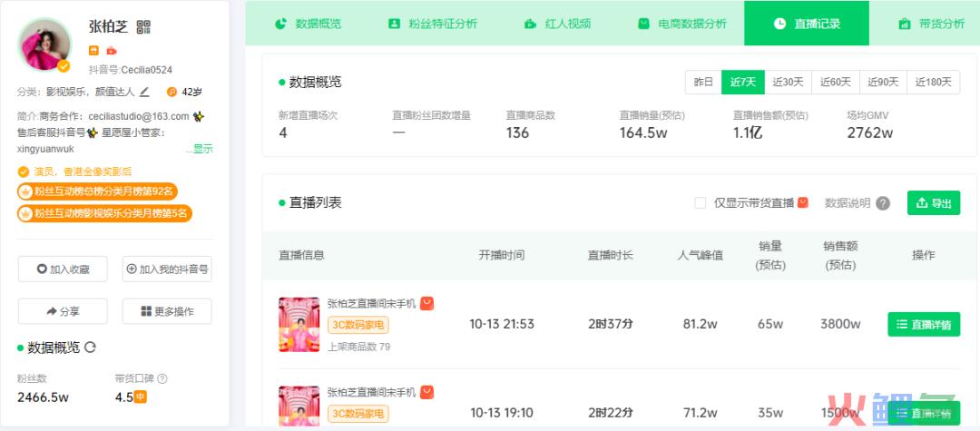Click the 带货口碑 score 4.5
This screenshot has width=980, height=431.
pos(123,397)
